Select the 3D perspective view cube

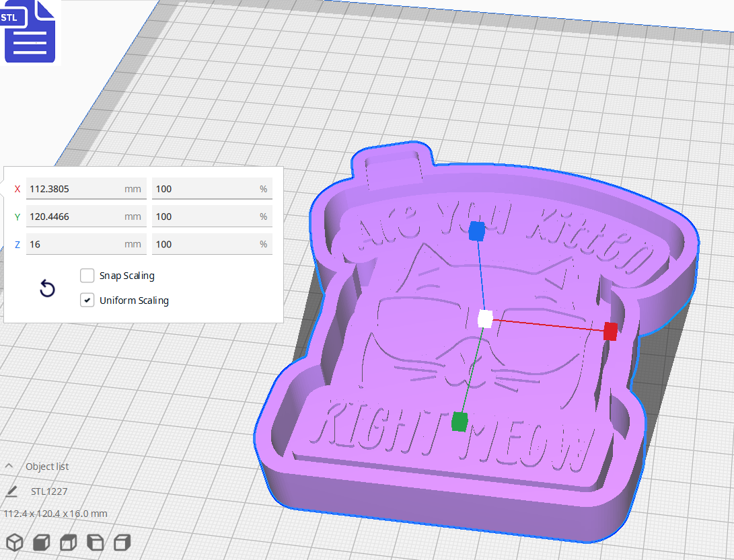tap(14, 542)
